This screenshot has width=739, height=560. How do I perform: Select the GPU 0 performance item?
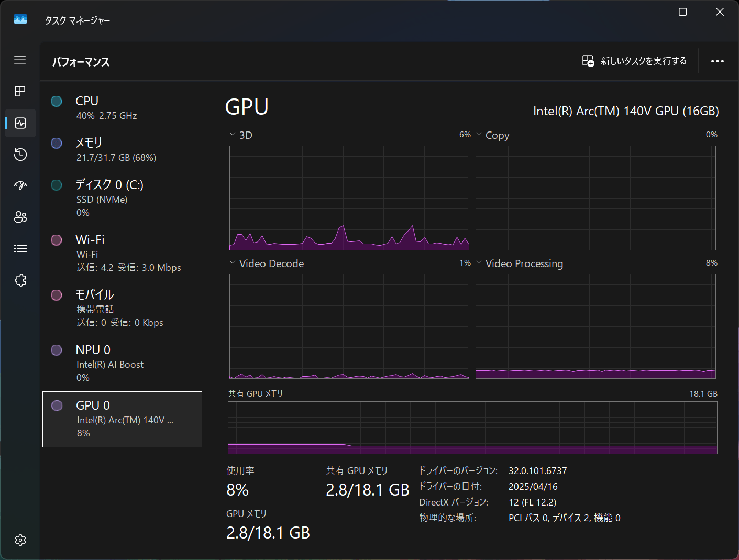click(122, 419)
